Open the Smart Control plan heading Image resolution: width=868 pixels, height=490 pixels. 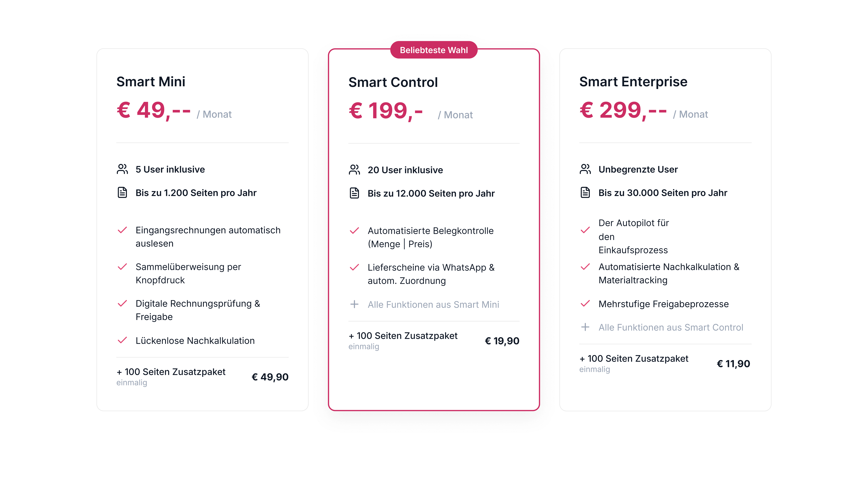(x=393, y=82)
